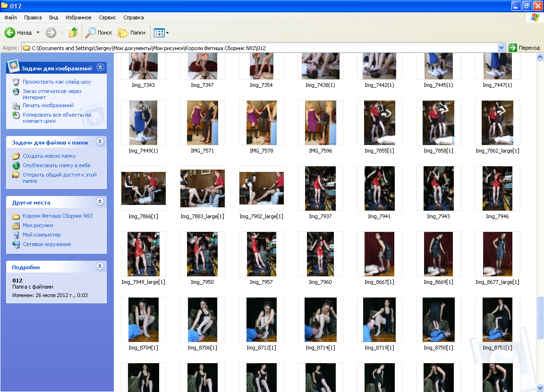The height and width of the screenshot is (392, 544).
Task: Select the file name Img_7343
Action: tap(143, 85)
